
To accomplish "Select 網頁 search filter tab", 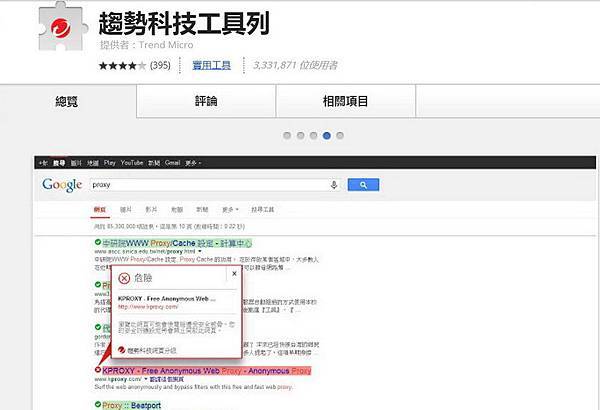I will [x=100, y=209].
